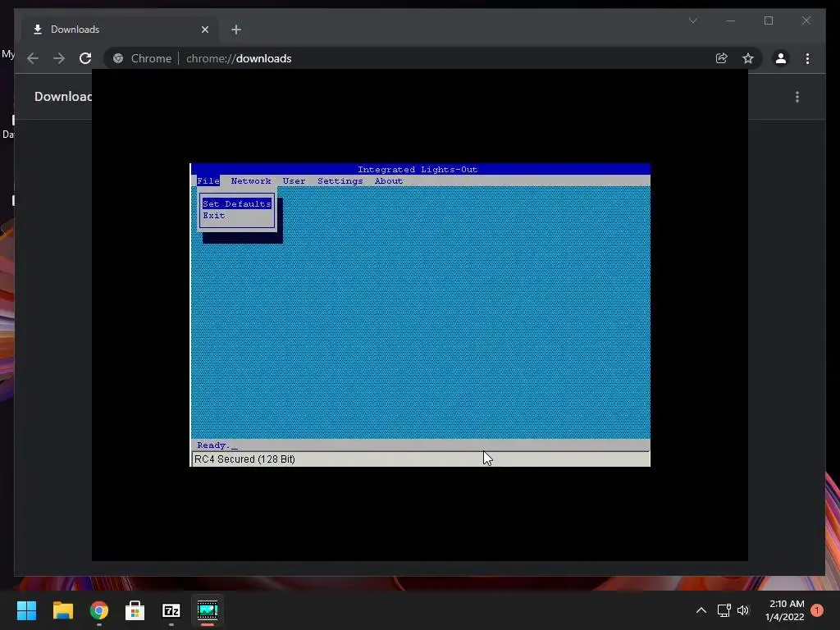
Task: Open the Windows Start menu
Action: [x=27, y=610]
